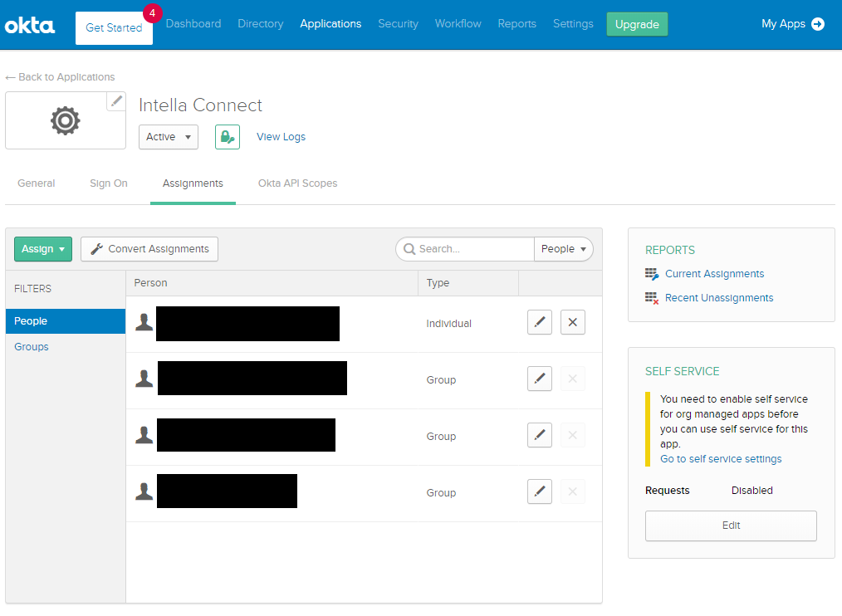
Task: Click the okta logo
Action: (29, 25)
